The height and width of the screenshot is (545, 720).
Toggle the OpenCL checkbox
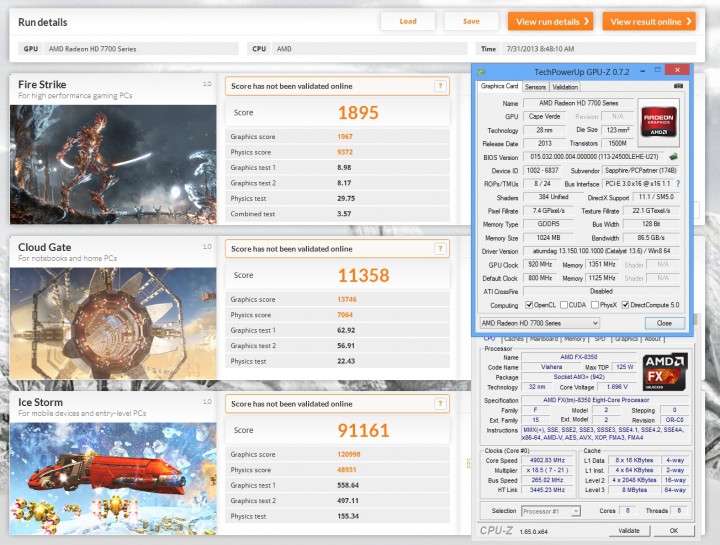(x=529, y=305)
